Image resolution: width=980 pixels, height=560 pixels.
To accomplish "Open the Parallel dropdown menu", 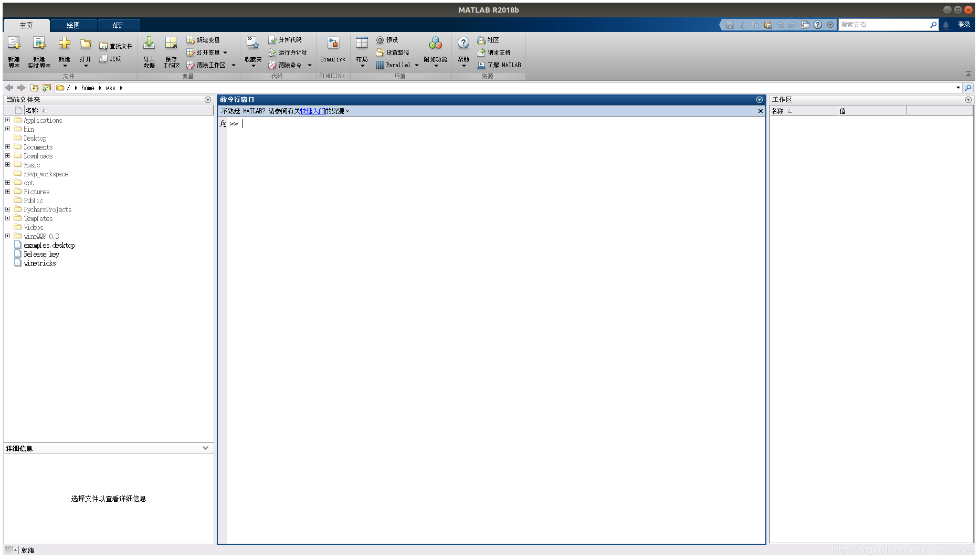I will [417, 65].
